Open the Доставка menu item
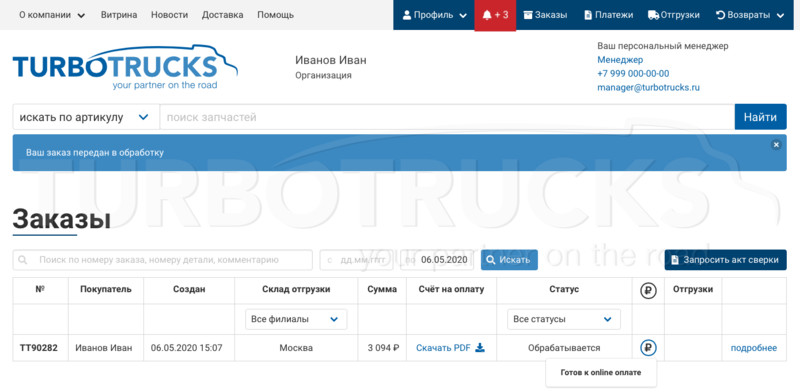Image resolution: width=800 pixels, height=389 pixels. (x=222, y=15)
